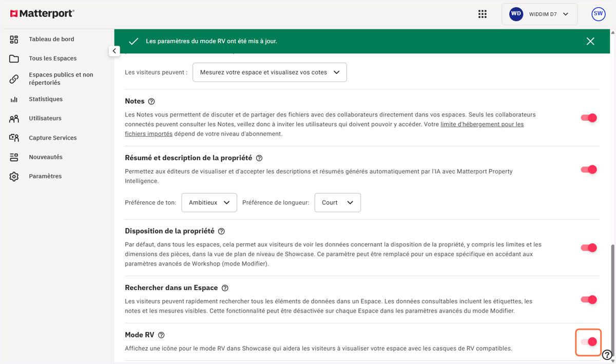Screen dimensions: 616x364
Task: Open Nouveautés page
Action: [x=46, y=157]
